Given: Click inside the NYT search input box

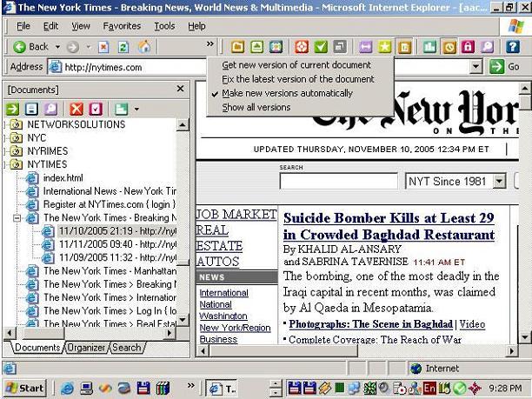Looking at the screenshot, I should (339, 181).
